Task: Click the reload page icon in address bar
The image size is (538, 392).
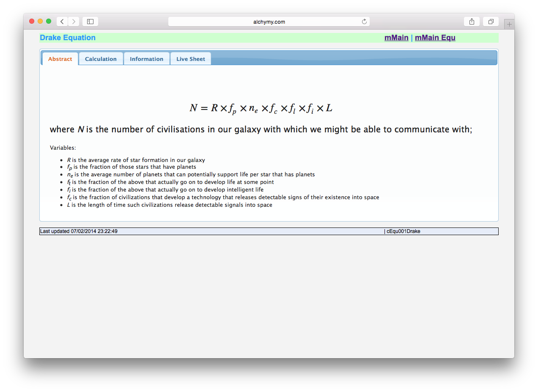Action: (x=364, y=21)
